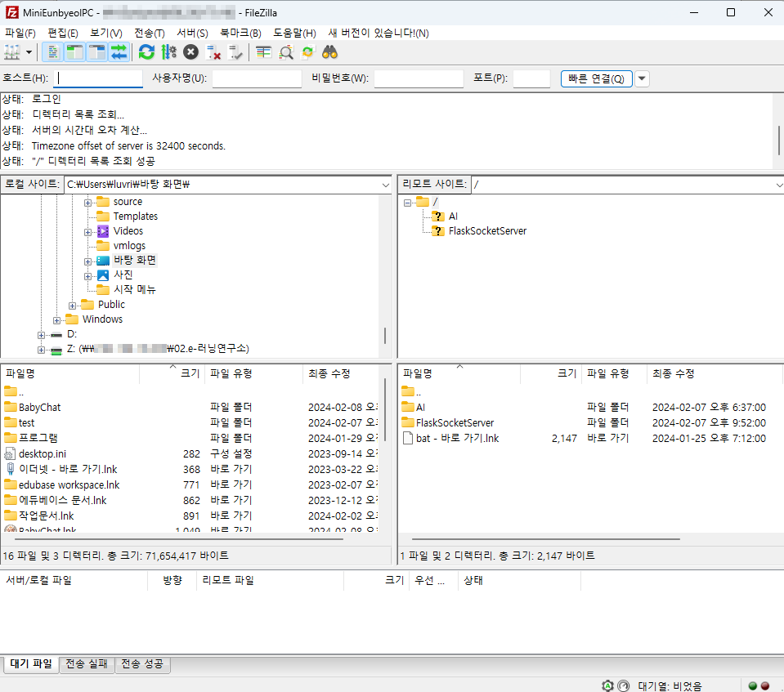The image size is (784, 692).
Task: Sort the remote list by 최종 수정 column
Action: pos(673,373)
